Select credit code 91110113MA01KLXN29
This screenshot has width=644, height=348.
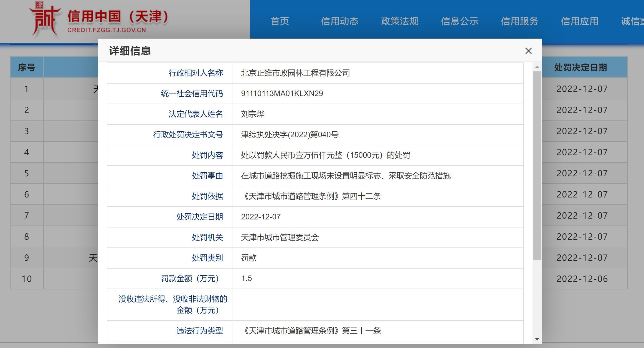(x=282, y=94)
